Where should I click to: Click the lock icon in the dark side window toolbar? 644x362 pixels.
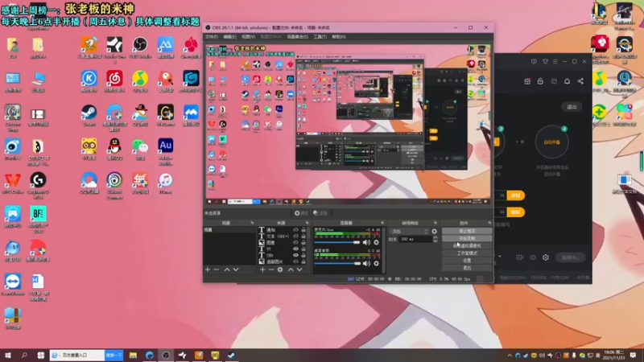coord(540,81)
